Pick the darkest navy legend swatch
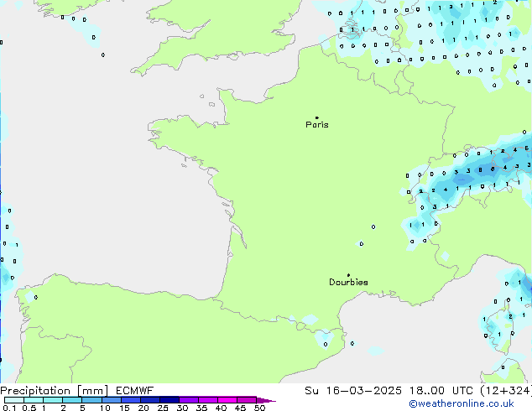Image resolution: width=532 pixels, height=411 pixels. click(170, 400)
